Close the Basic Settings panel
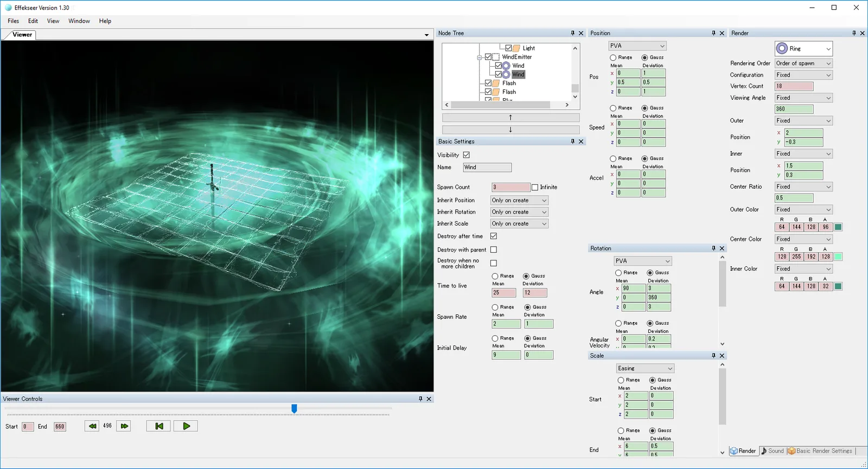This screenshot has width=868, height=469. click(x=581, y=142)
